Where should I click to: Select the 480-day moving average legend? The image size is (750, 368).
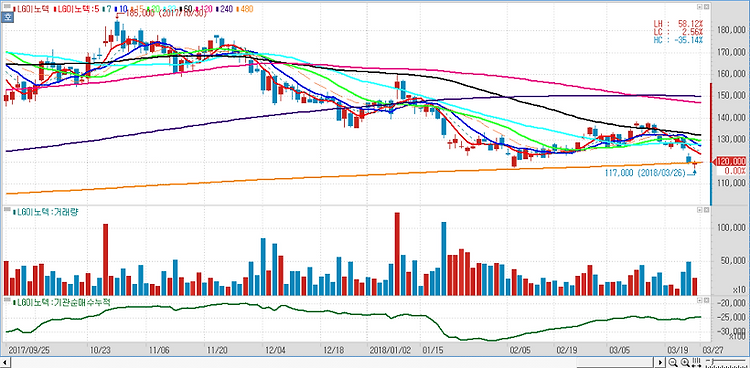244,9
